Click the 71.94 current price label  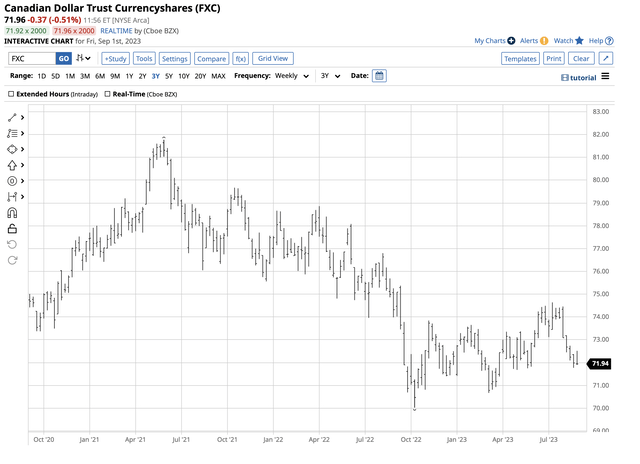pyautogui.click(x=599, y=363)
